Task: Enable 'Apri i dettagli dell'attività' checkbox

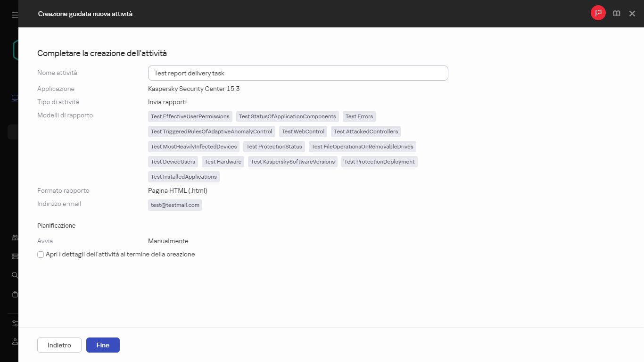Action: coord(41,255)
